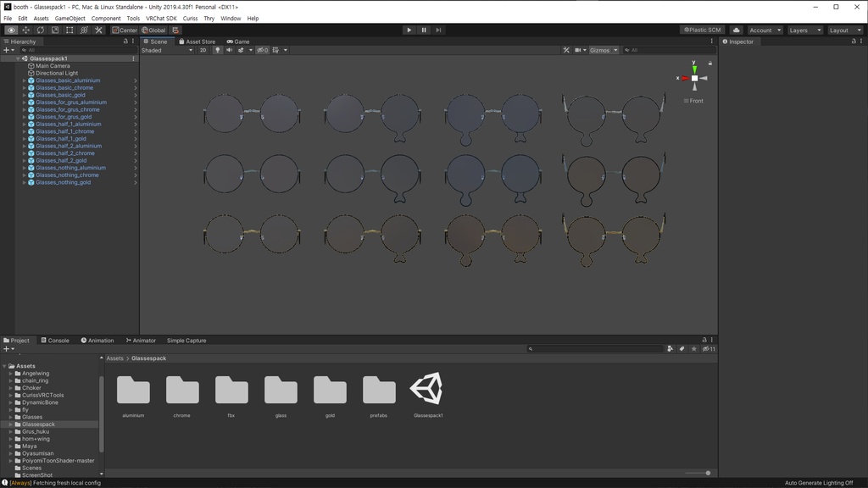Open the Gizmos dropdown in Scene view

pos(603,50)
